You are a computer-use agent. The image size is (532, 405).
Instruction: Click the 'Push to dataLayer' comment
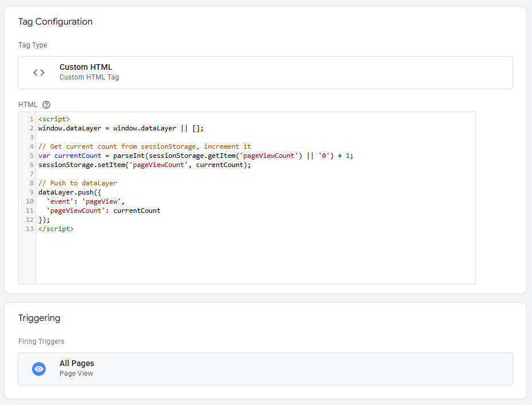(x=78, y=183)
